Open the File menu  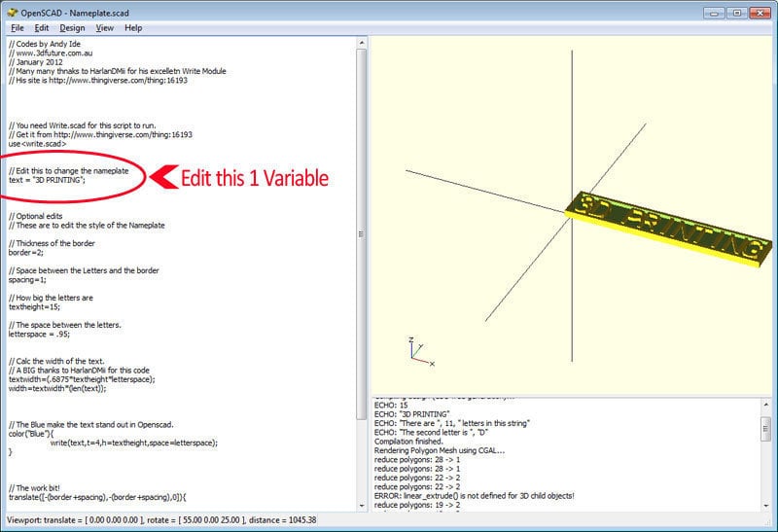17,28
